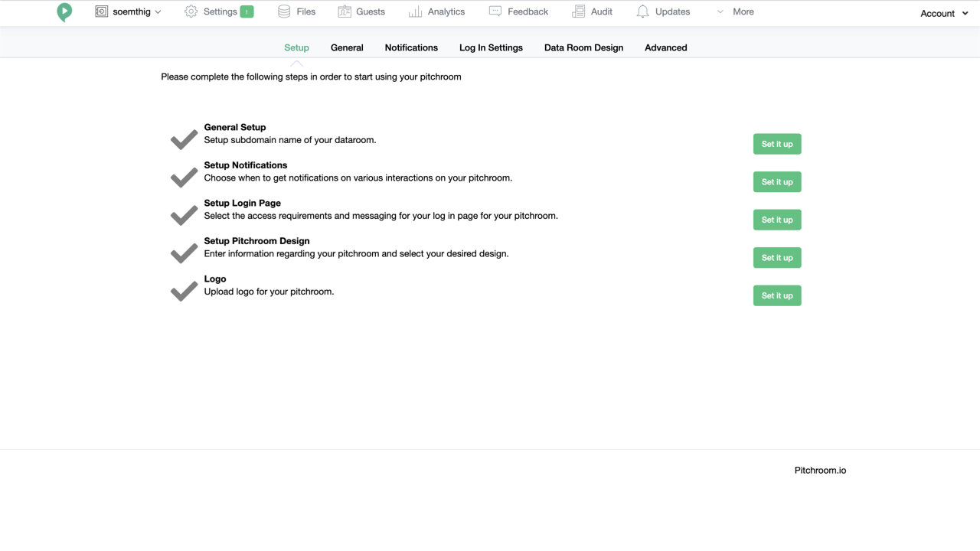Click the Settings gear icon

[x=191, y=11]
